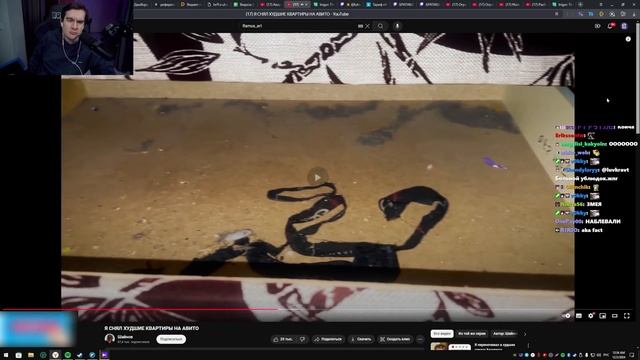Click the info card icon top right of video
This screenshot has width=640, height=360.
(x=628, y=39)
